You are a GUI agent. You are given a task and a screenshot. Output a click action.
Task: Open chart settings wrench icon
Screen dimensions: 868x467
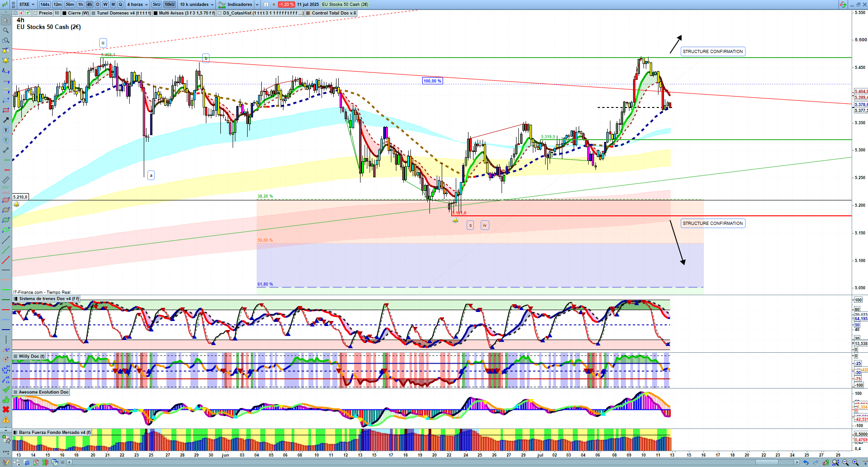(x=826, y=462)
